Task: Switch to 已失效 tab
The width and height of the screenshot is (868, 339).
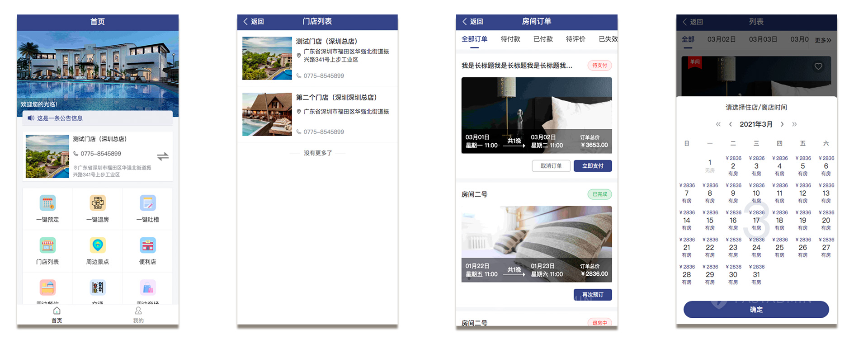Action: (608, 39)
